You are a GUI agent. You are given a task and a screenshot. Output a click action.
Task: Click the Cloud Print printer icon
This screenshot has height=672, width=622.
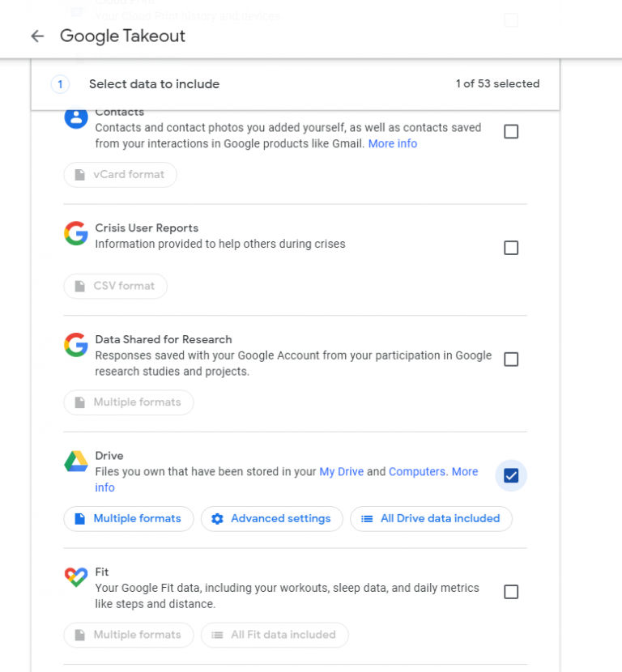(76, 10)
